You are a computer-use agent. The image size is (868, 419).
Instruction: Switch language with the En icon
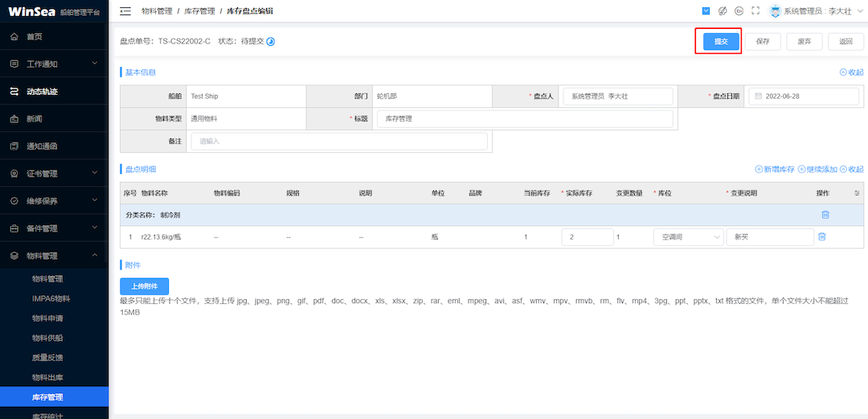pos(739,11)
